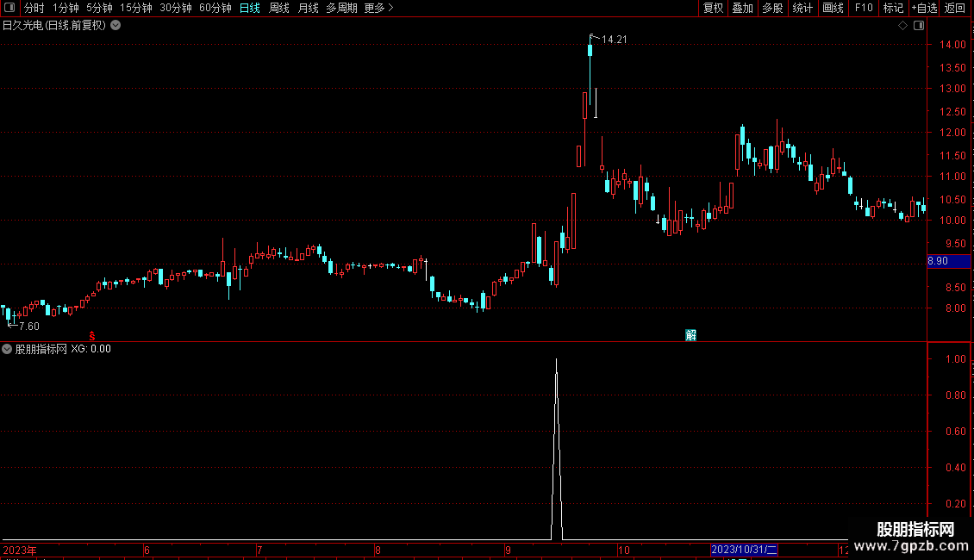Image resolution: width=974 pixels, height=560 pixels.
Task: Open 多周期 multi-period view
Action: [x=341, y=8]
